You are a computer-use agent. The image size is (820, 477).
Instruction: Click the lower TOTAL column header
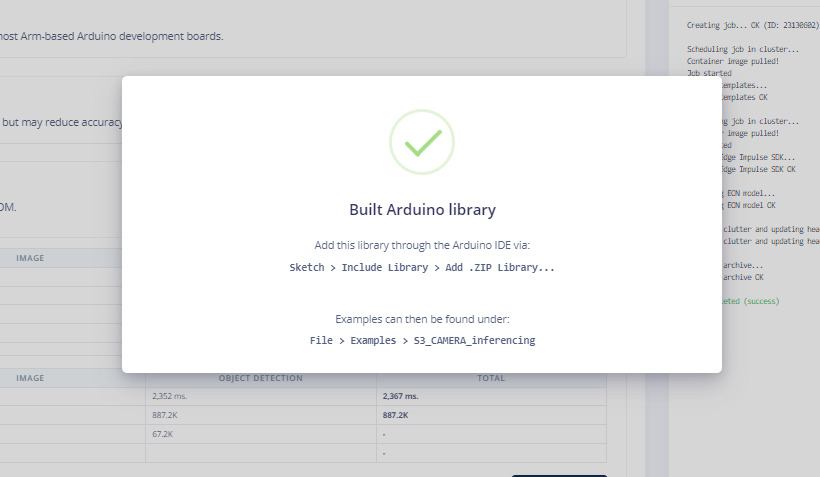point(490,379)
